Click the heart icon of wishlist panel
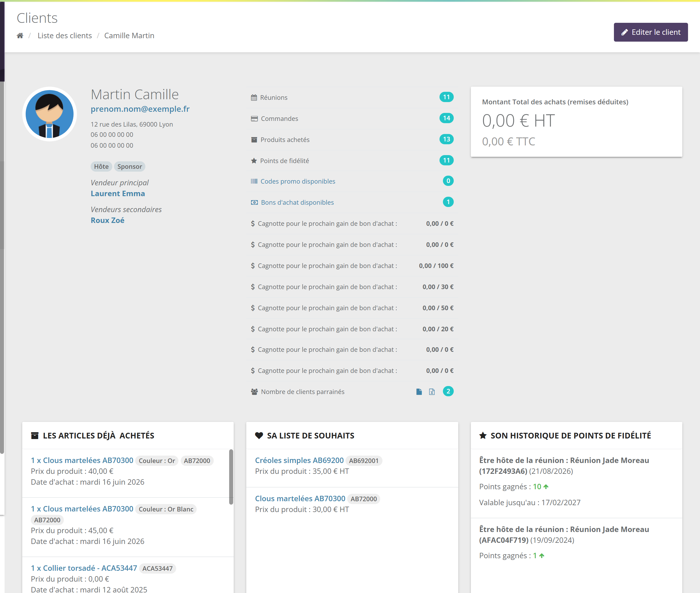700x593 pixels. click(259, 436)
